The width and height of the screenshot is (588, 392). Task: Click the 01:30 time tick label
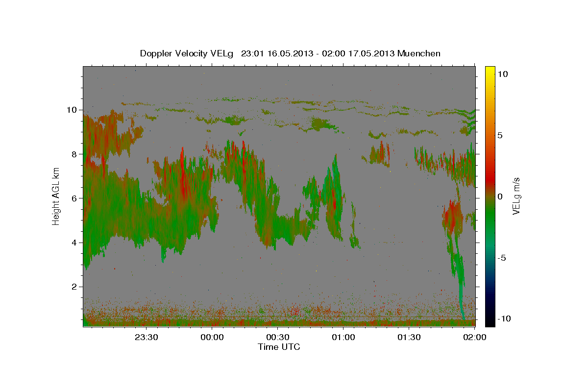[x=409, y=337]
